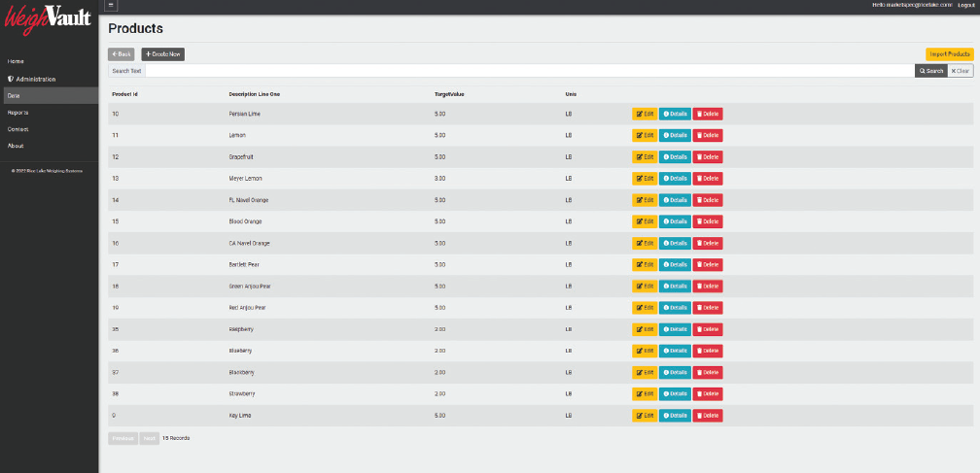This screenshot has width=980, height=473.
Task: View details for Grapefruit
Action: tap(675, 156)
